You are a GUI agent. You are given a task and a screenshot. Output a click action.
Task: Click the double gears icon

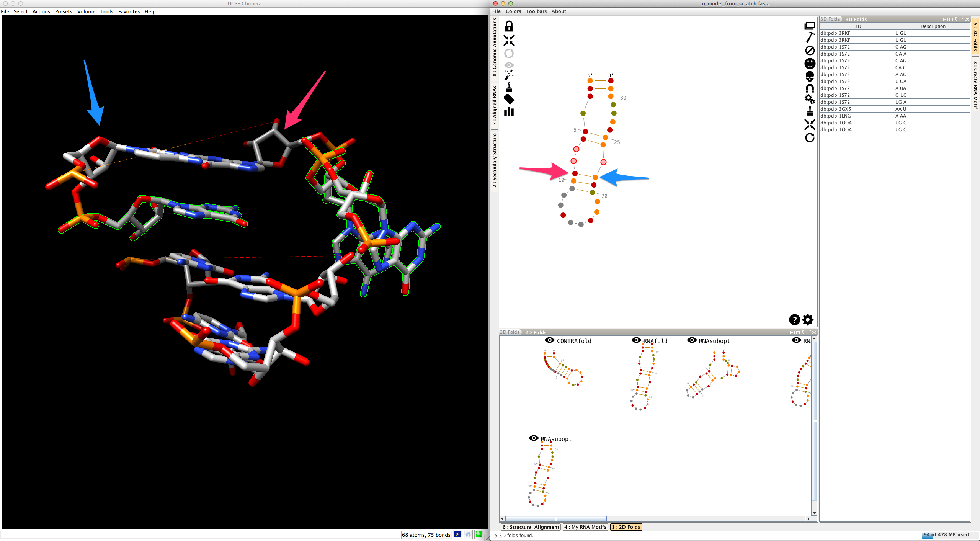(810, 99)
